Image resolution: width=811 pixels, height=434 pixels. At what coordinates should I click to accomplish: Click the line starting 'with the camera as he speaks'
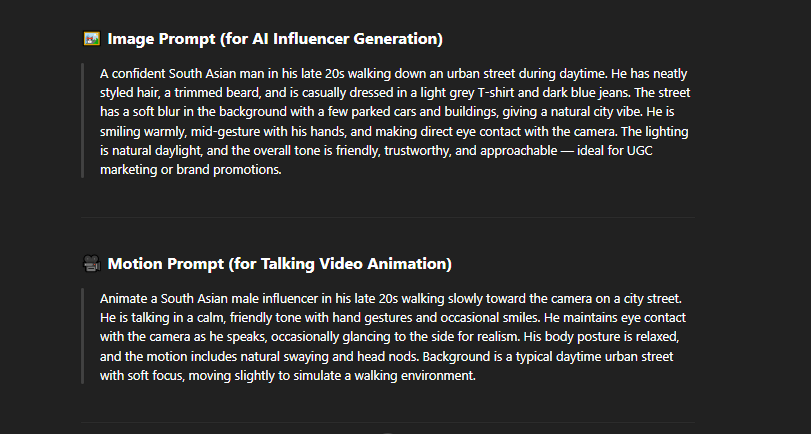[x=389, y=337]
